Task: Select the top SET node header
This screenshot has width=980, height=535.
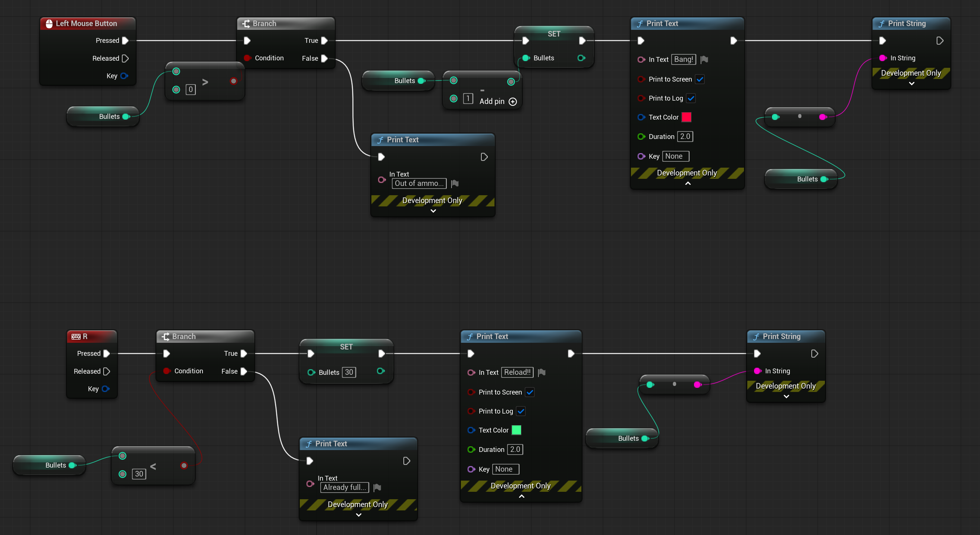Action: [x=553, y=34]
